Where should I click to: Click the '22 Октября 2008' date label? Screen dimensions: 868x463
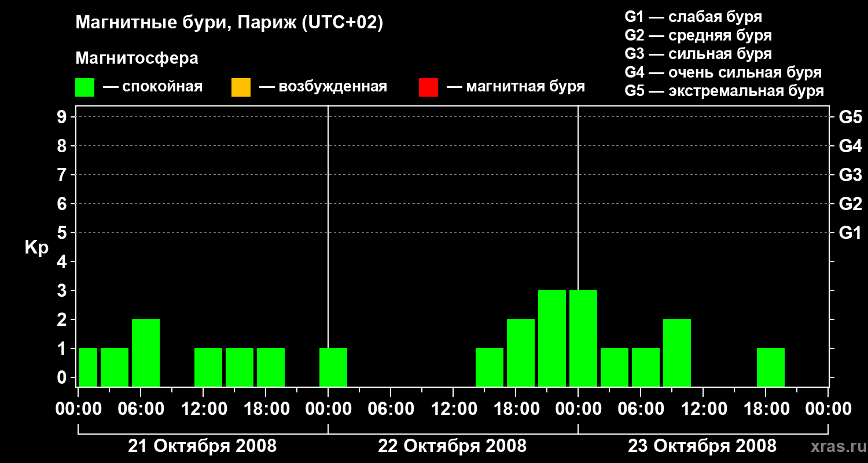tap(452, 446)
